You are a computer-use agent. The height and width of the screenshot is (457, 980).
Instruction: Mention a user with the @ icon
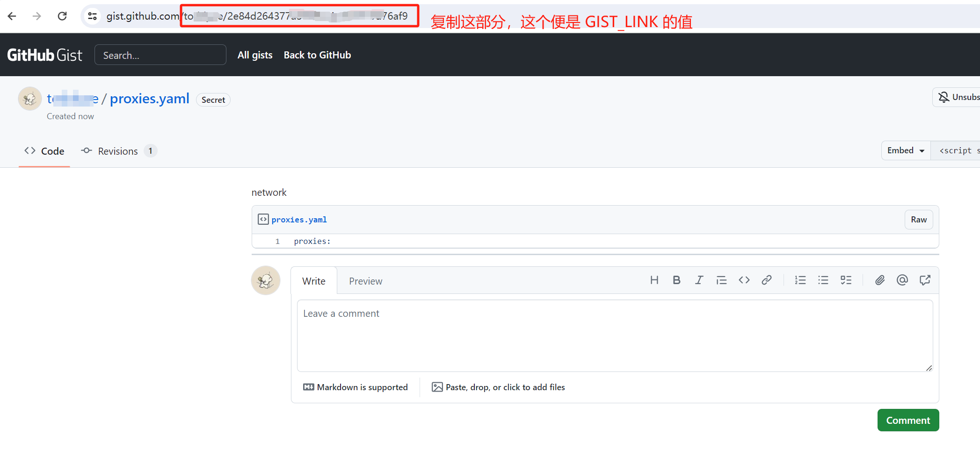point(902,280)
